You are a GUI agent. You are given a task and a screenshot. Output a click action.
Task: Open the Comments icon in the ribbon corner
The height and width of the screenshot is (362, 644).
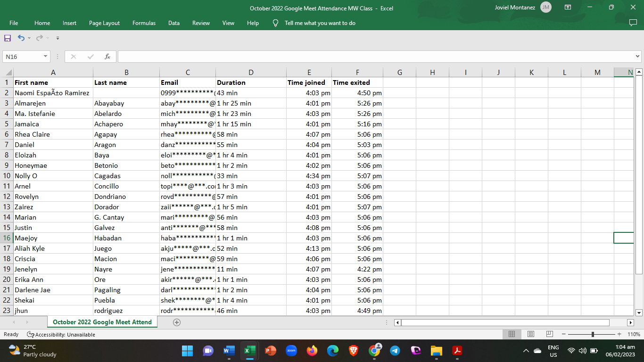coord(633,23)
